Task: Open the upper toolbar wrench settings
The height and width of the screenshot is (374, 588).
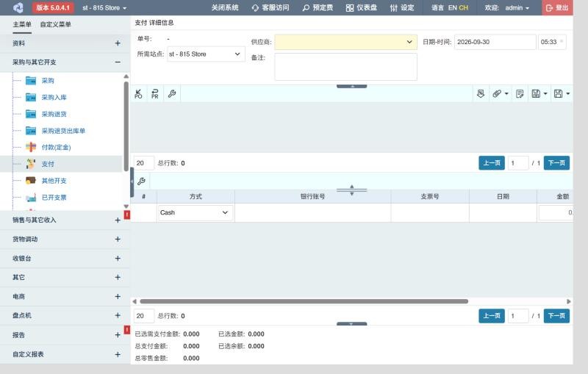Action: coord(172,94)
